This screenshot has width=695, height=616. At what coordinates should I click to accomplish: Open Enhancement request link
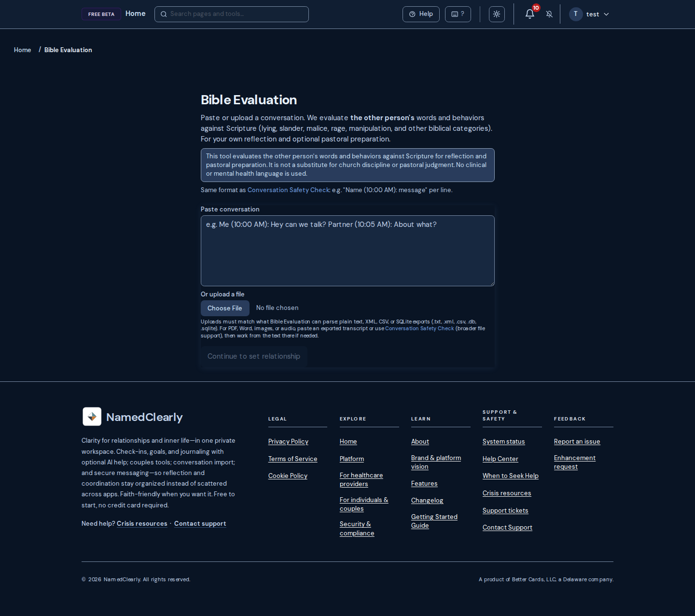click(x=574, y=462)
